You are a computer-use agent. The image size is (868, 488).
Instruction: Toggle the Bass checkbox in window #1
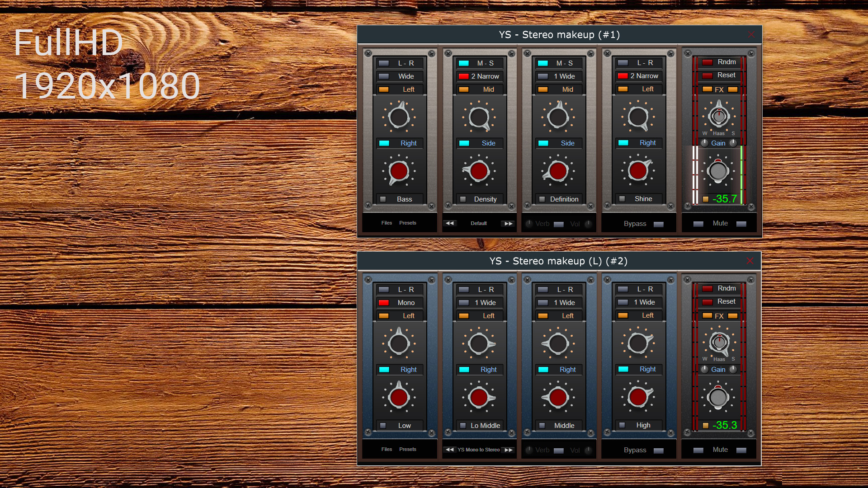point(383,199)
